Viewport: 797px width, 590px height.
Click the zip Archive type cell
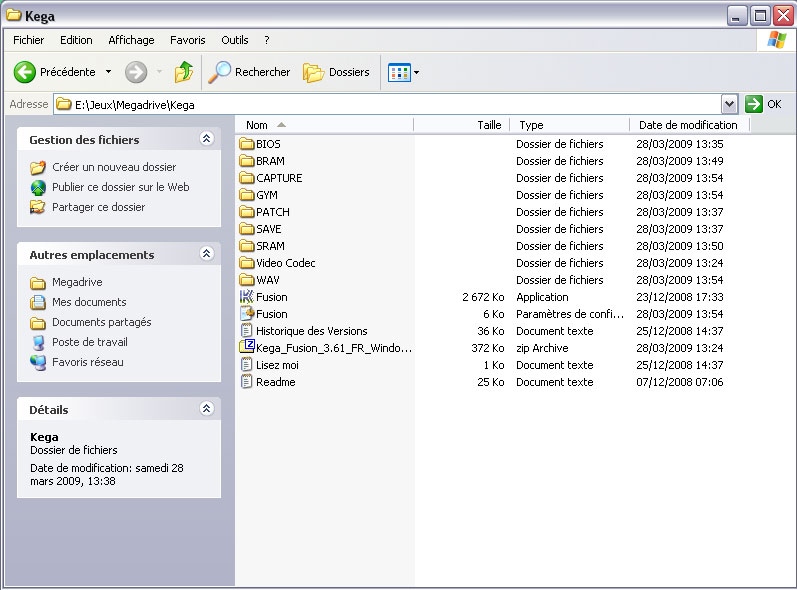point(542,348)
